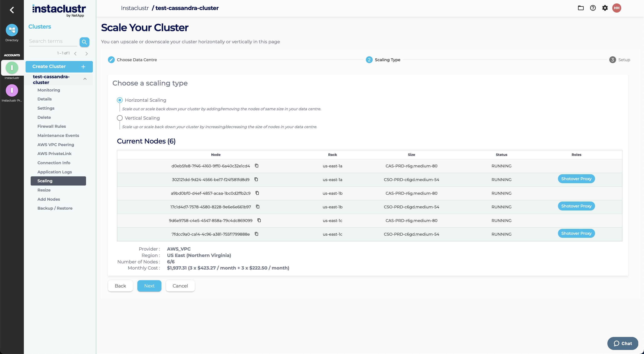Click the Directory icon in left rail
The image size is (644, 354).
[12, 30]
